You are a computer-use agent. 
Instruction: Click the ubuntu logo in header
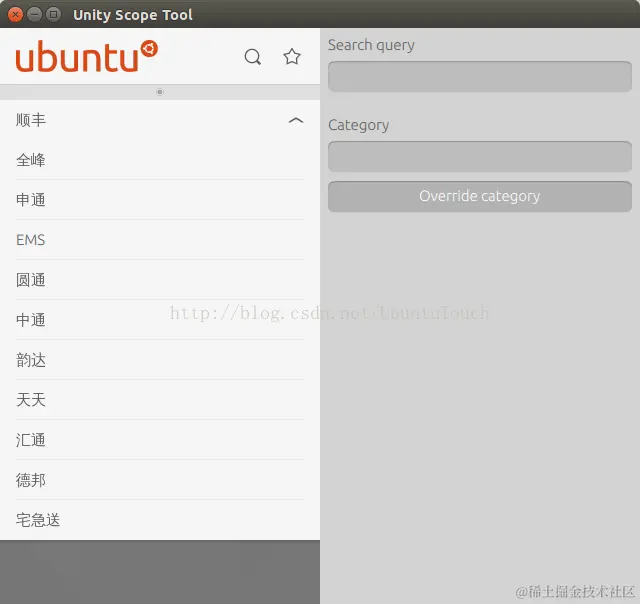click(x=87, y=56)
